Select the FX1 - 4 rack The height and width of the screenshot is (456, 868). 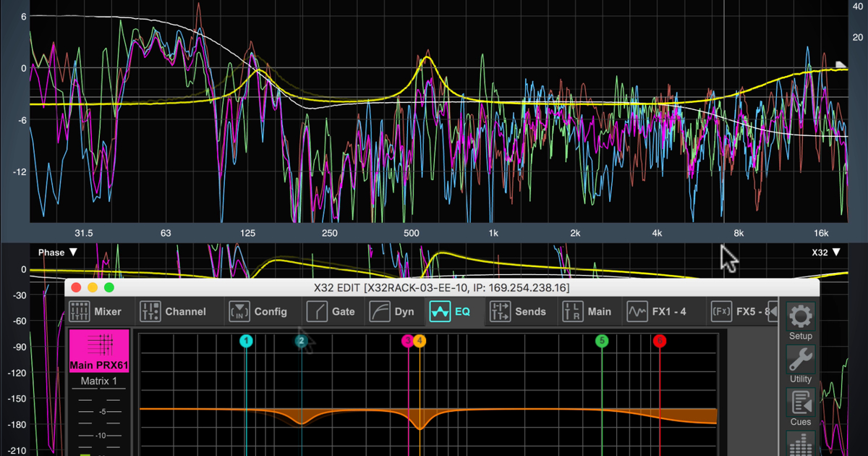tap(653, 311)
